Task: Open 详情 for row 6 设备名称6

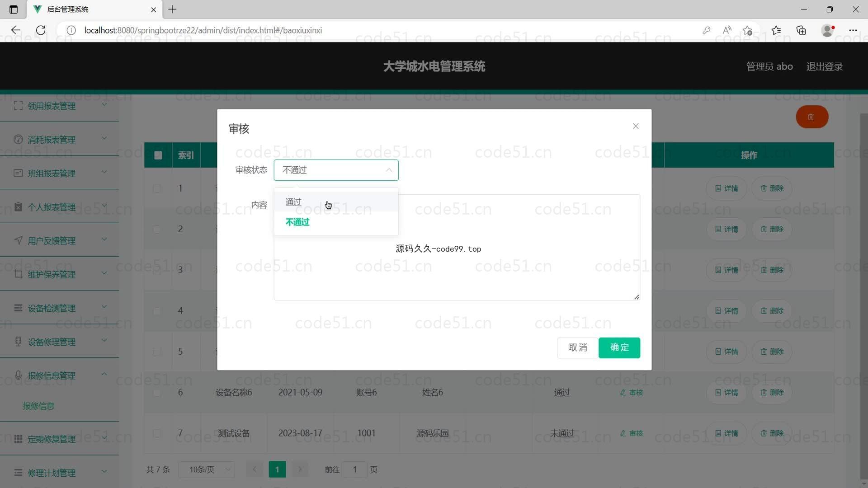Action: click(726, 393)
